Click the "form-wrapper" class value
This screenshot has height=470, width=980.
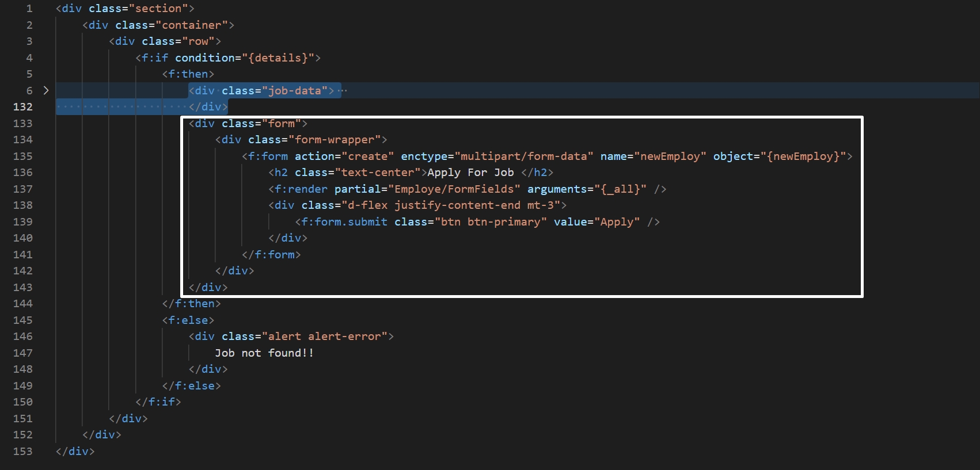coord(335,140)
